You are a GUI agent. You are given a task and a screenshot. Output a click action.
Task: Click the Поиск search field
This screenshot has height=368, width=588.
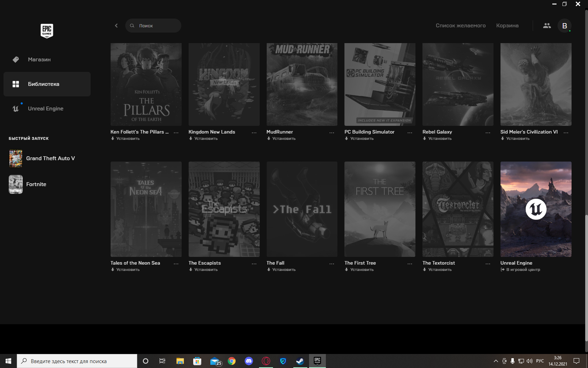[153, 26]
